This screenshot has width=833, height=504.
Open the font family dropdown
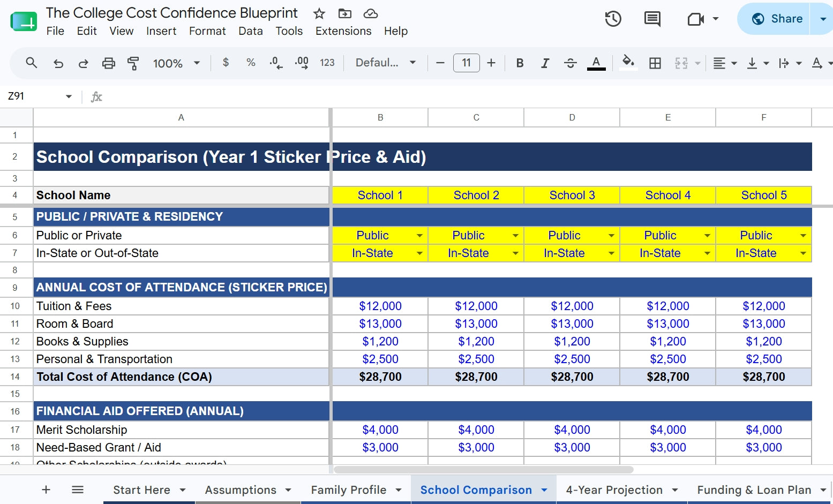[386, 63]
